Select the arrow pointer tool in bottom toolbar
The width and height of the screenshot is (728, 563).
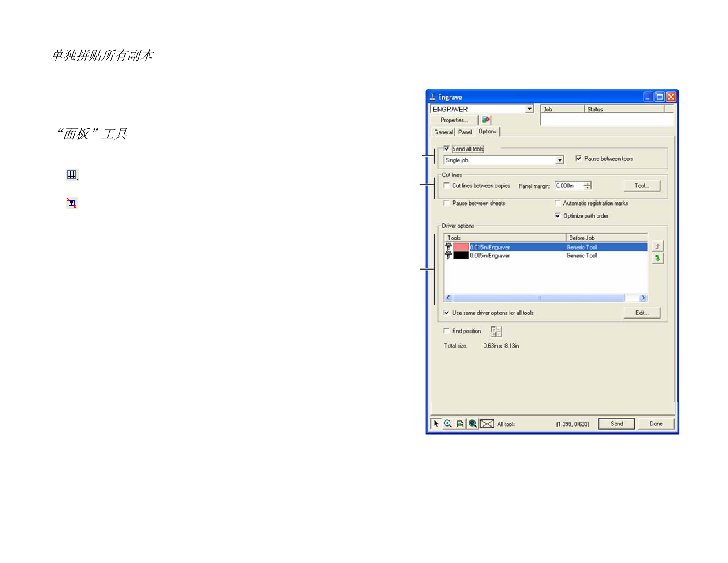(x=436, y=424)
